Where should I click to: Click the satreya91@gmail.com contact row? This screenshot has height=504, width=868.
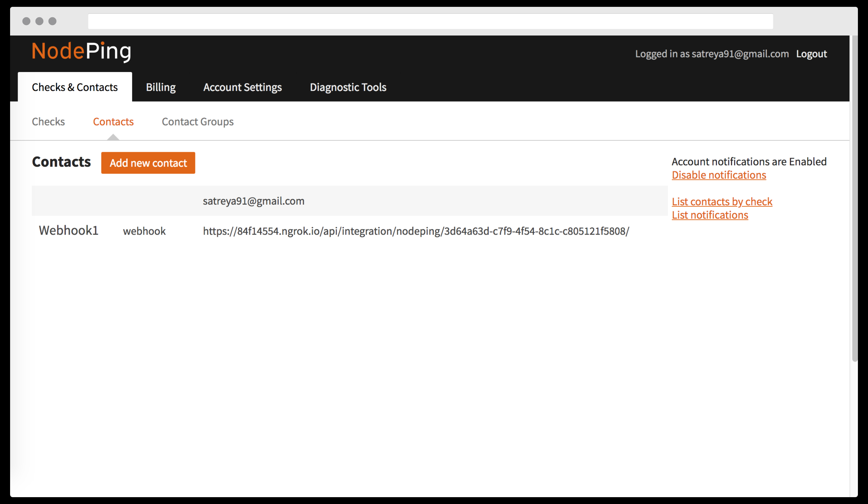[x=254, y=201]
